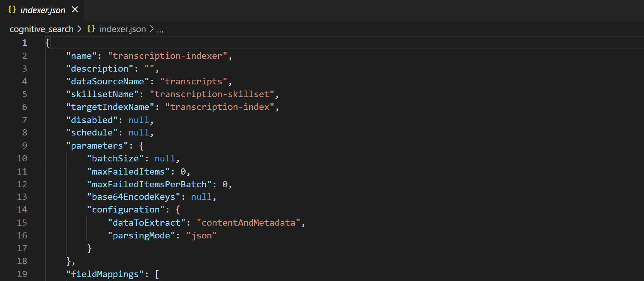Click "transcription-indexer" string value
The width and height of the screenshot is (644, 281).
(x=167, y=56)
